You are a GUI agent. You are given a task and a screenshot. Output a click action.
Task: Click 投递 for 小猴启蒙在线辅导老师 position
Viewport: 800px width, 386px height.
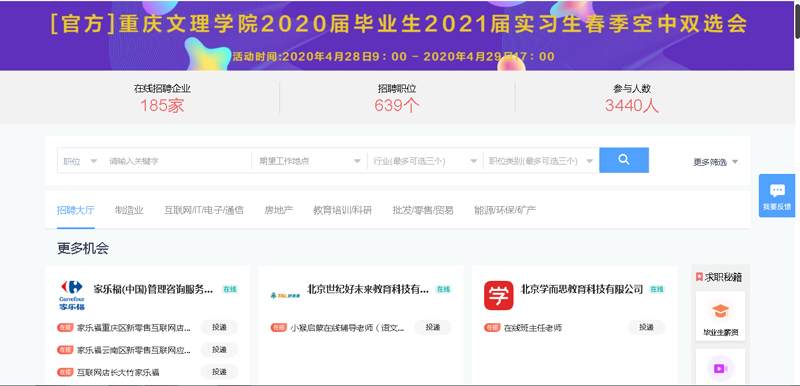pyautogui.click(x=433, y=327)
